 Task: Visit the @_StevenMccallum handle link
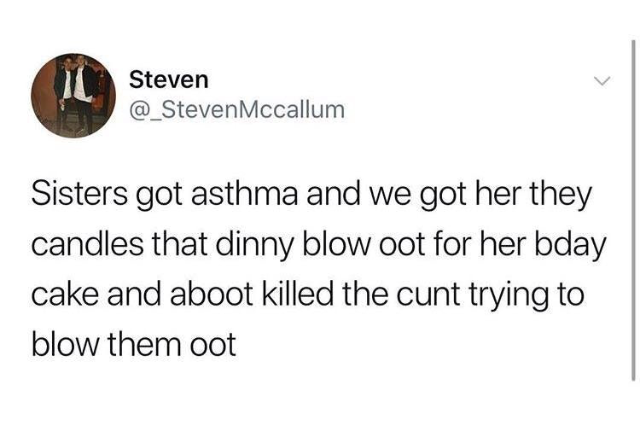[x=237, y=110]
